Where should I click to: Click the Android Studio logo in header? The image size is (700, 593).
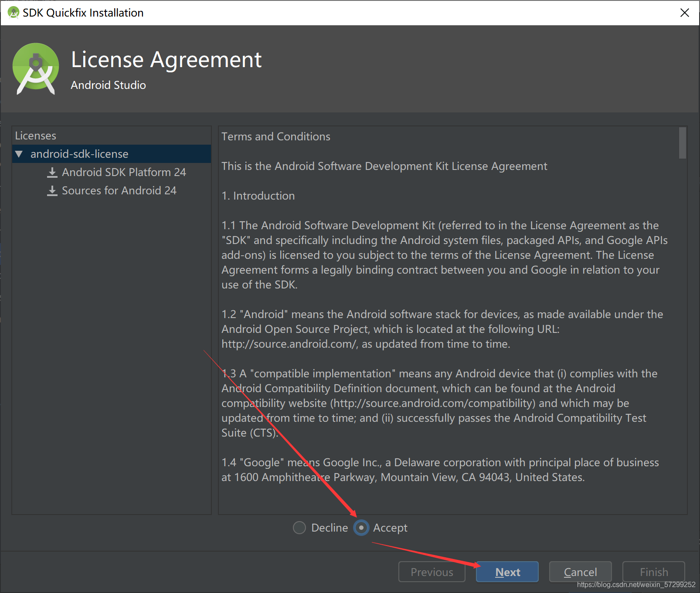click(36, 69)
